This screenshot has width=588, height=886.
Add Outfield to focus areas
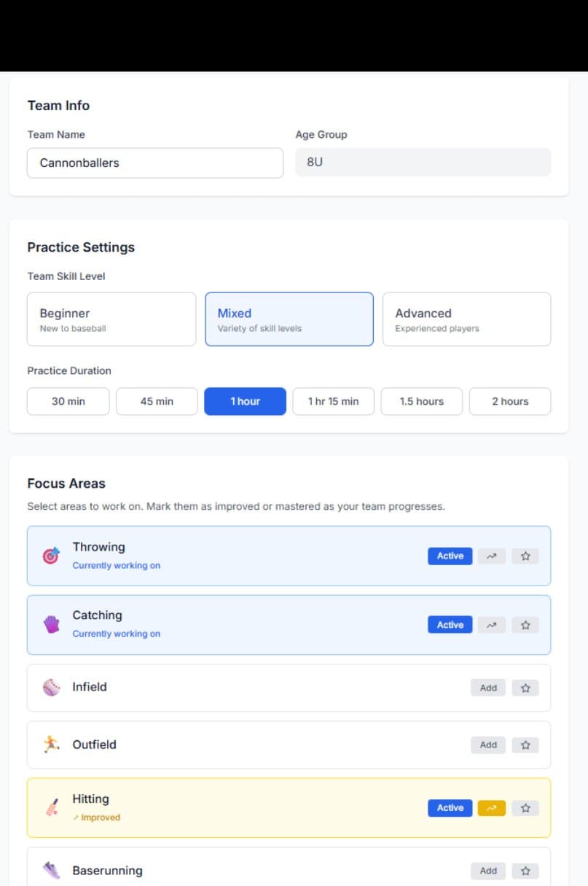488,745
